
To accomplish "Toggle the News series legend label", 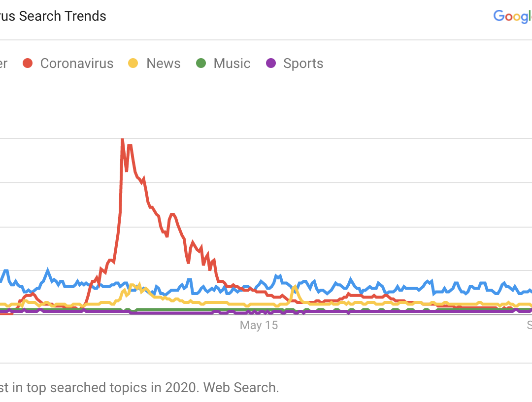I will click(164, 64).
